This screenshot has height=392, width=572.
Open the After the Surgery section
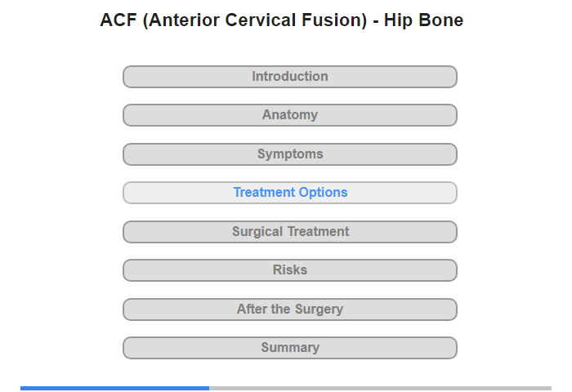pyautogui.click(x=289, y=310)
